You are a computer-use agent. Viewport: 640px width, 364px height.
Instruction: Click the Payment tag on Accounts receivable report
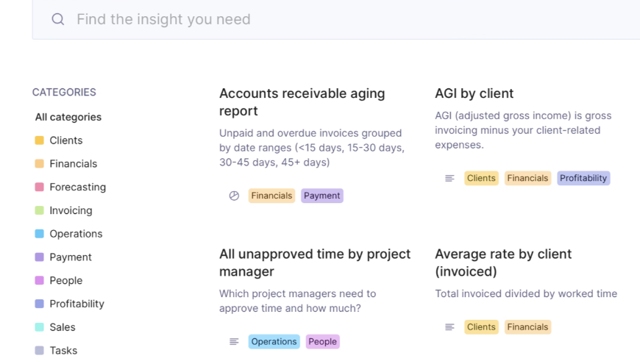coord(322,196)
